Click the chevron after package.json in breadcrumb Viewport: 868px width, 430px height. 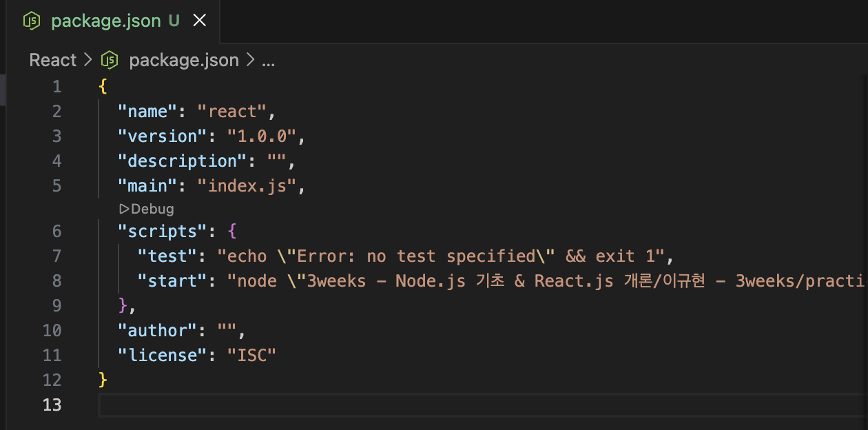249,61
